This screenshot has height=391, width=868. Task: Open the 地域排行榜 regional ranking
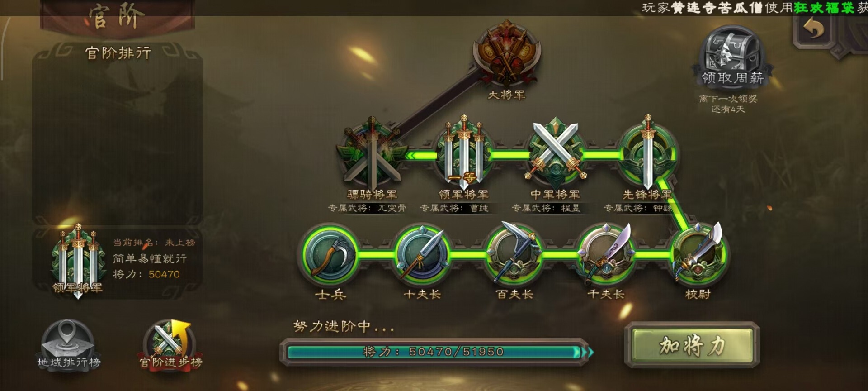click(x=68, y=345)
